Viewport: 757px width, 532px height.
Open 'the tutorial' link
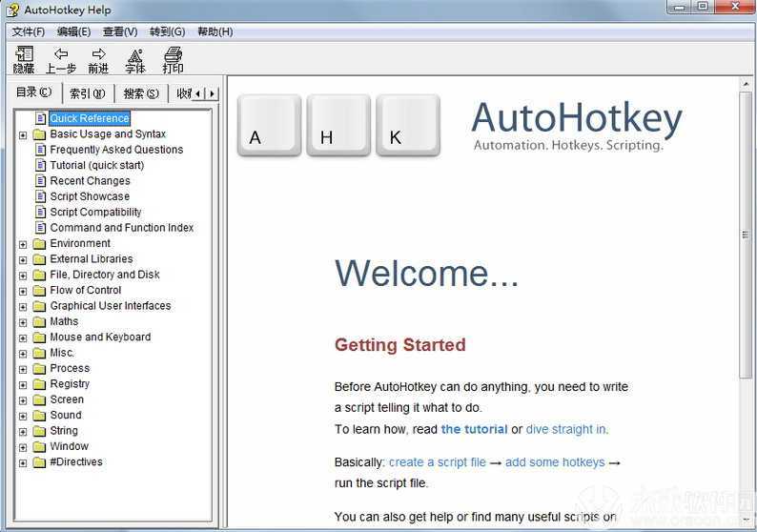(x=474, y=429)
